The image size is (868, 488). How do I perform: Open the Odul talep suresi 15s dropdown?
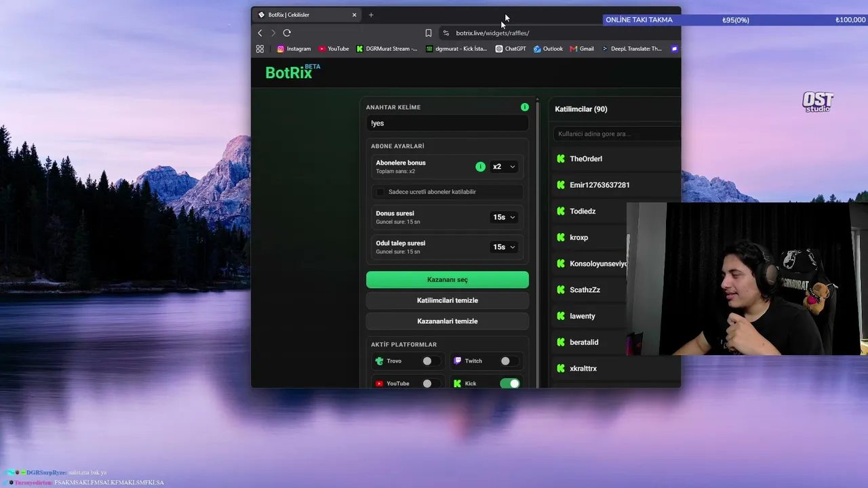504,247
